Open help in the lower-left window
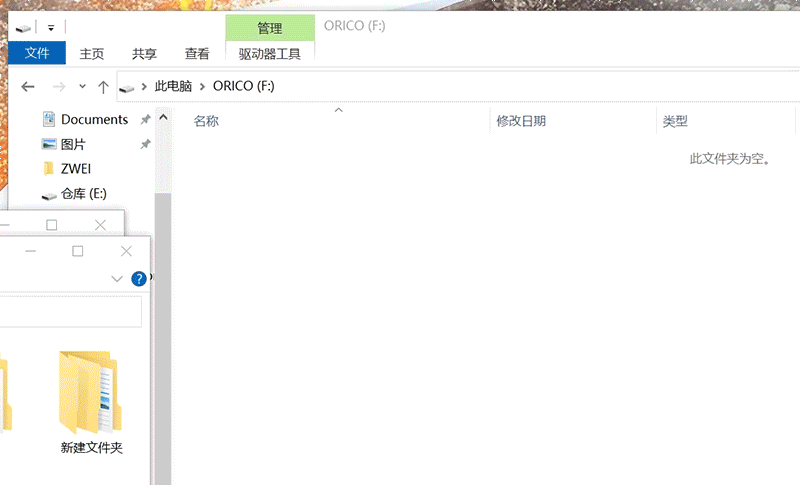The height and width of the screenshot is (485, 800). [139, 279]
